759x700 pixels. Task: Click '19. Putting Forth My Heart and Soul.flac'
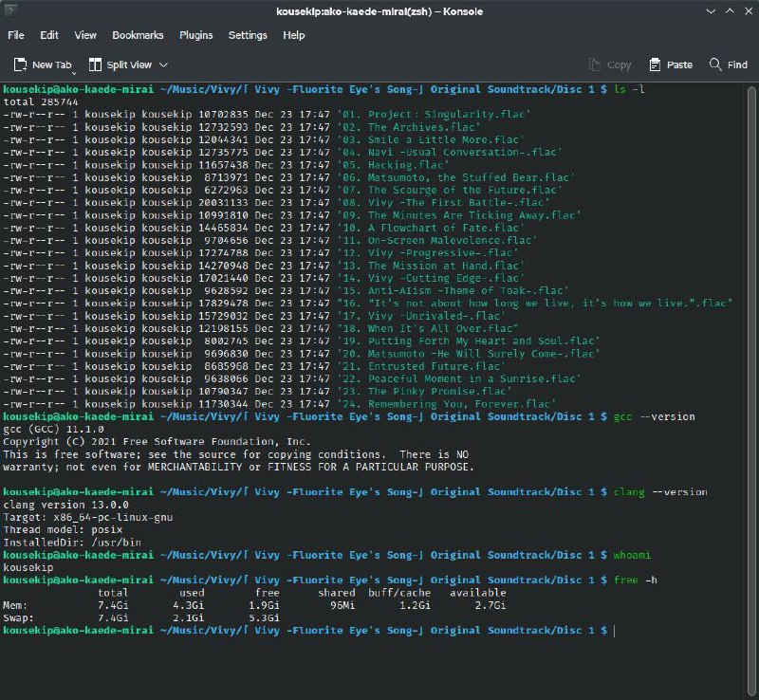469,341
